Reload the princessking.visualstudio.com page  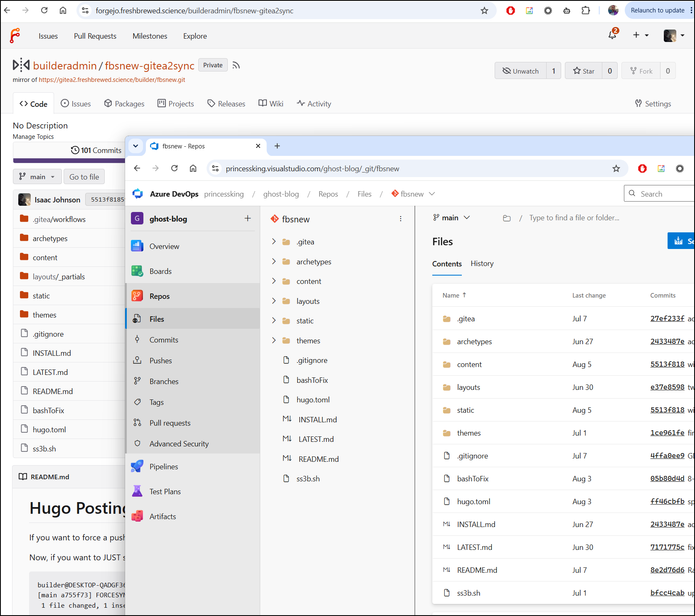(x=175, y=168)
